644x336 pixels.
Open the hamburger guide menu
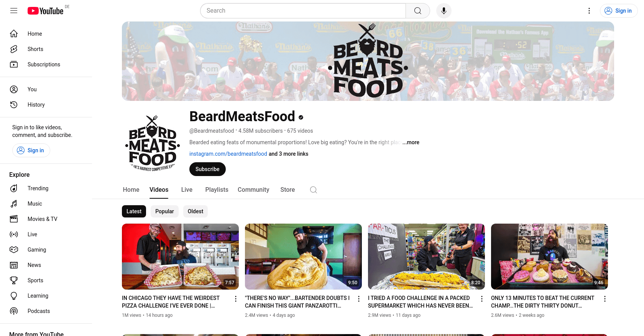[14, 11]
